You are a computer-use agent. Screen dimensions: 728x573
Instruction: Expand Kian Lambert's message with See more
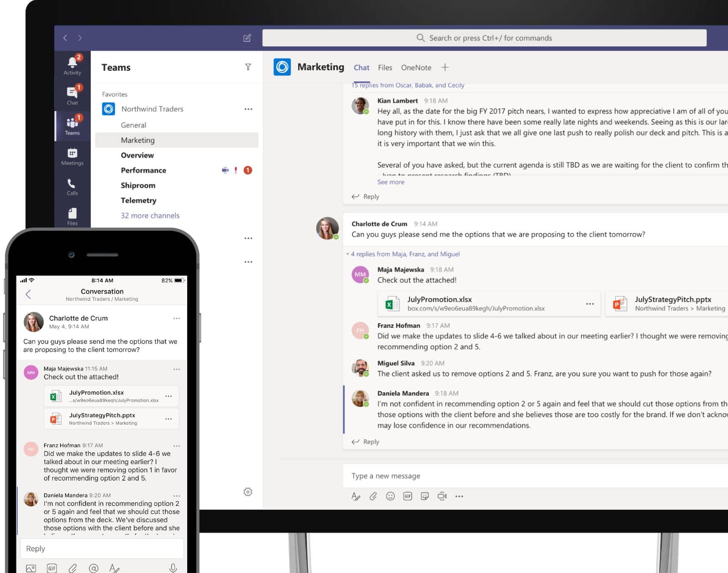point(390,182)
